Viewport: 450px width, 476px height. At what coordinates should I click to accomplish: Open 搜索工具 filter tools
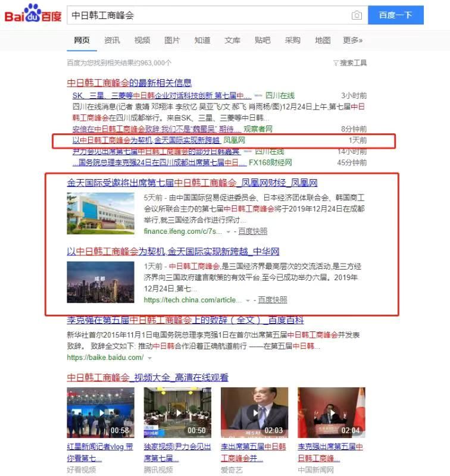point(350,63)
